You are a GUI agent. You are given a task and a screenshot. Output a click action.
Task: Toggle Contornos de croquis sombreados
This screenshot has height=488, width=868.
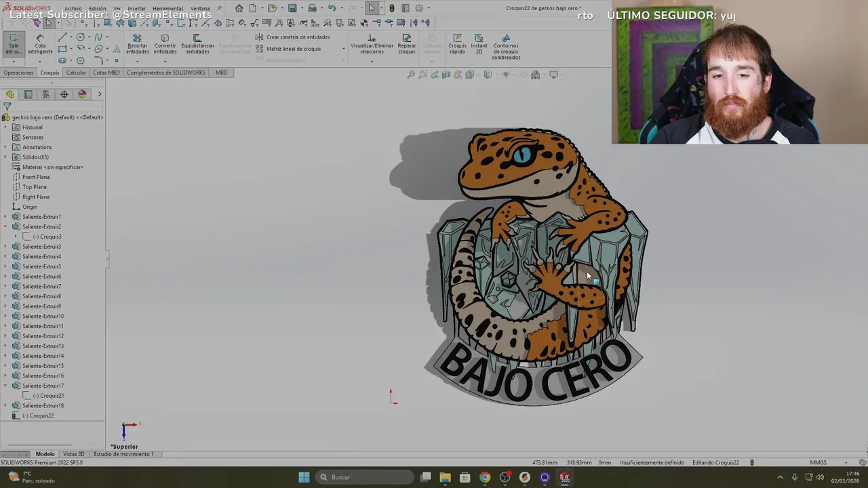click(506, 47)
